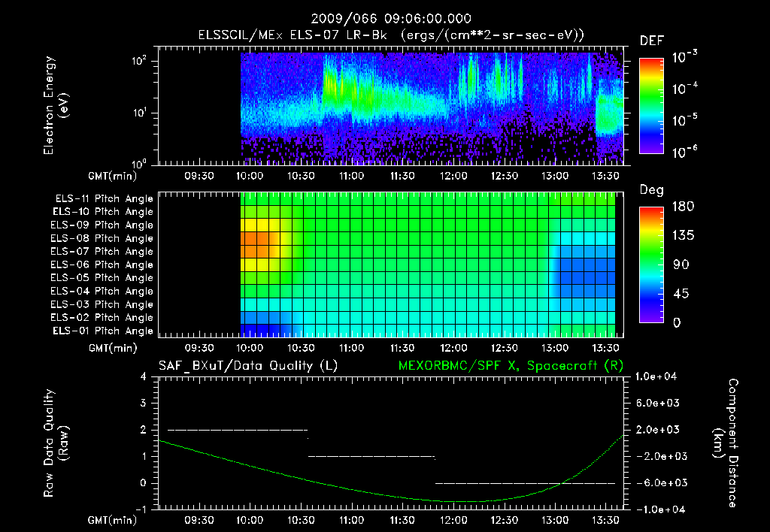
Task: Click the 12:00 tick label under spectrogram
Action: click(453, 176)
